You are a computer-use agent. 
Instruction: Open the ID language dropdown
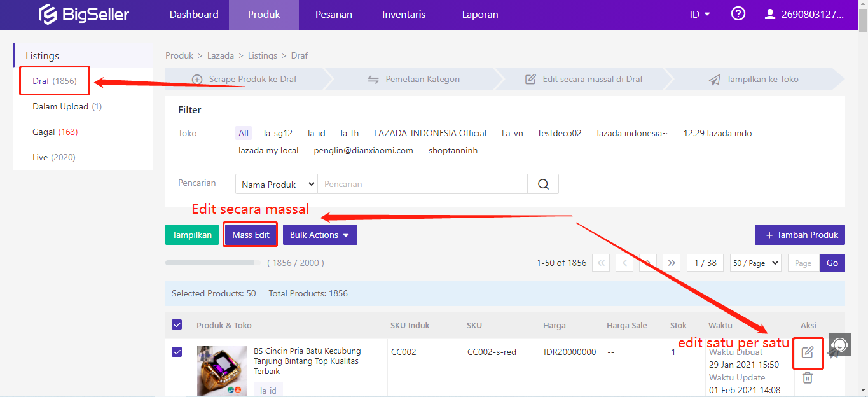click(699, 14)
